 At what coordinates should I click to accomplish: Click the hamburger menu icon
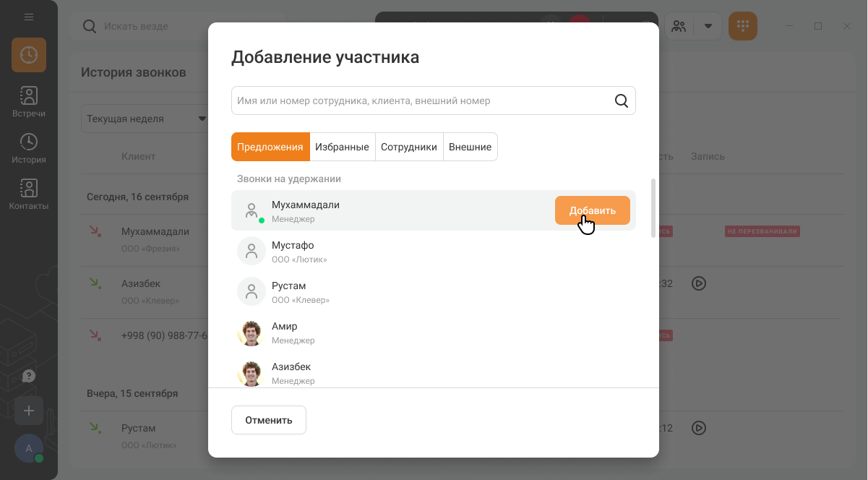(x=29, y=17)
